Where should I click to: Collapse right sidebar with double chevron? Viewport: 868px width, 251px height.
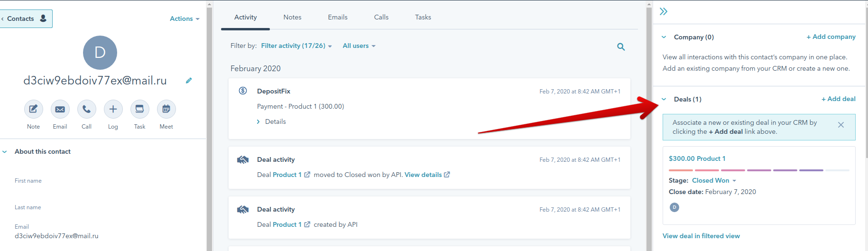click(664, 11)
